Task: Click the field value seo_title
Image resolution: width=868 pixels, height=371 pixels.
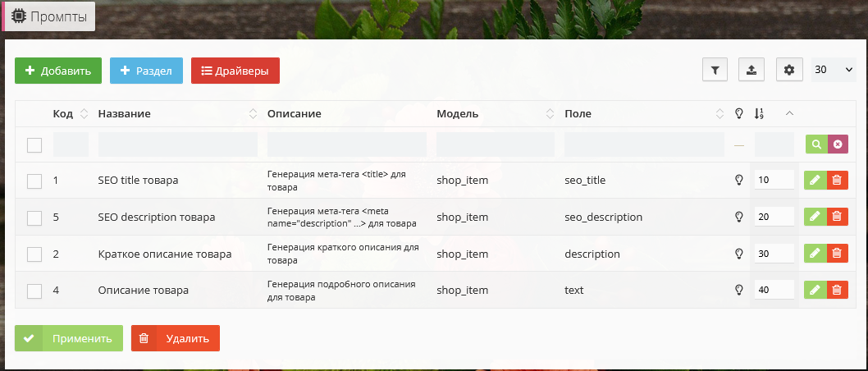Action: (x=585, y=181)
